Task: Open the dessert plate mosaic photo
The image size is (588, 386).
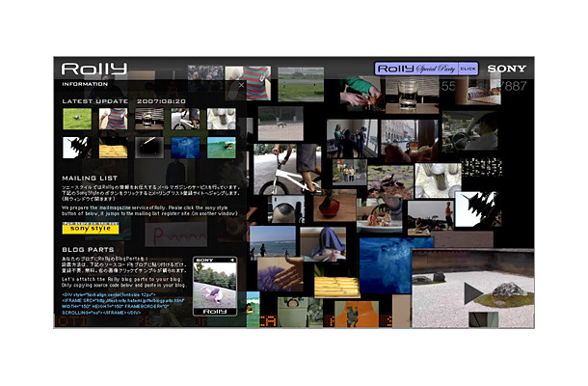Action: coord(380,215)
